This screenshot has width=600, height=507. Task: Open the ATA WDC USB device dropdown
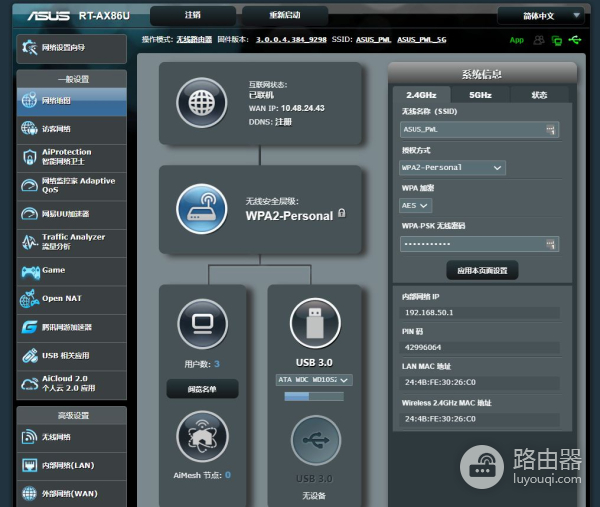[x=314, y=380]
